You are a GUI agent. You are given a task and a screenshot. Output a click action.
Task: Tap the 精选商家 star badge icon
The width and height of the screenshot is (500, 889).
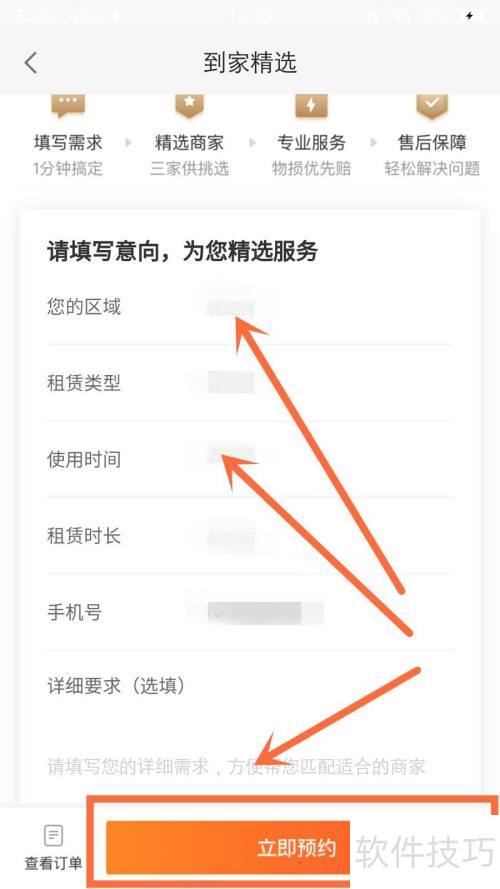[189, 106]
